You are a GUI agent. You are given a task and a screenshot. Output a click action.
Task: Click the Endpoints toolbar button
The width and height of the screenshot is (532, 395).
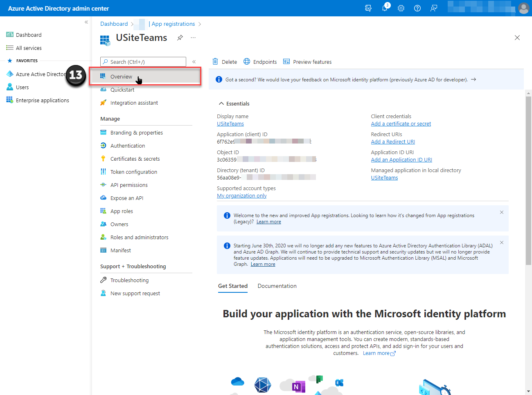[260, 62]
